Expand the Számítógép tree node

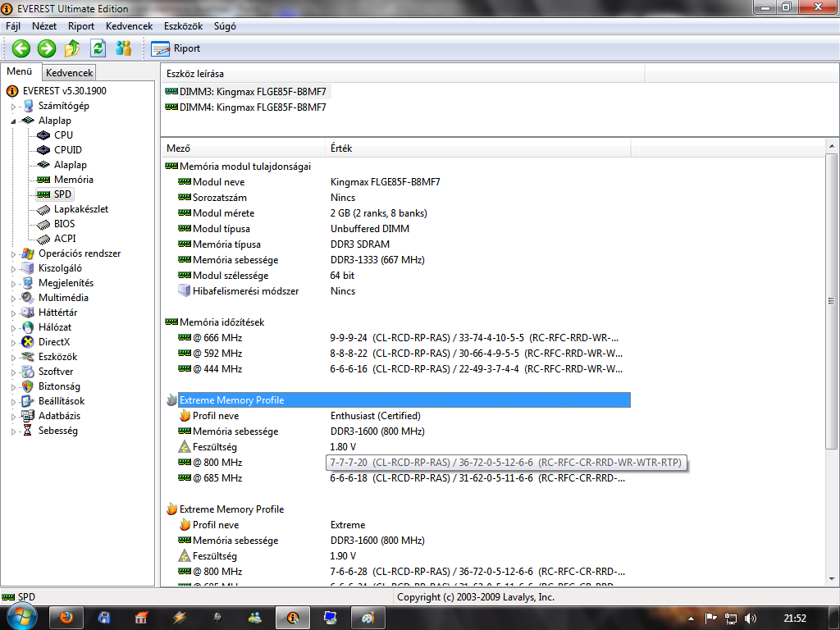click(x=13, y=106)
